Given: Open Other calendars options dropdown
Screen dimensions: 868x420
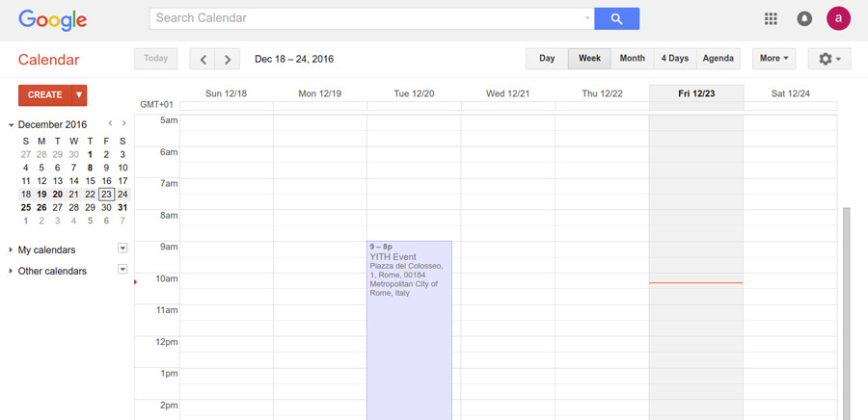Looking at the screenshot, I should click(x=122, y=270).
